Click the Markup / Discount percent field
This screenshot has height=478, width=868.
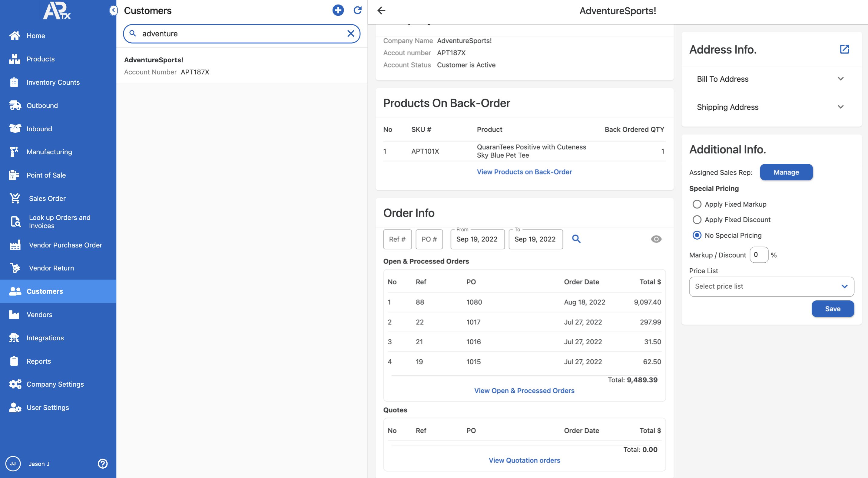click(x=758, y=255)
